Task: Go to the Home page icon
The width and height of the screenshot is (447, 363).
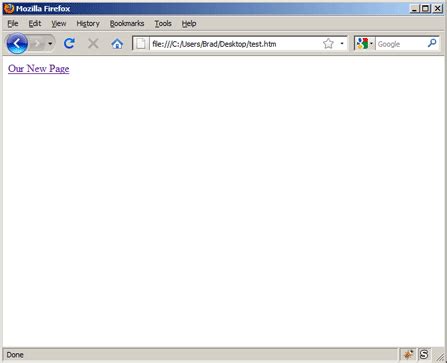Action: (x=117, y=43)
